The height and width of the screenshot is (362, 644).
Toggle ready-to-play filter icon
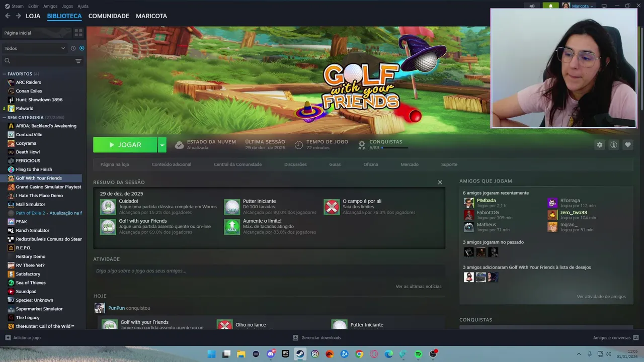coord(82,48)
